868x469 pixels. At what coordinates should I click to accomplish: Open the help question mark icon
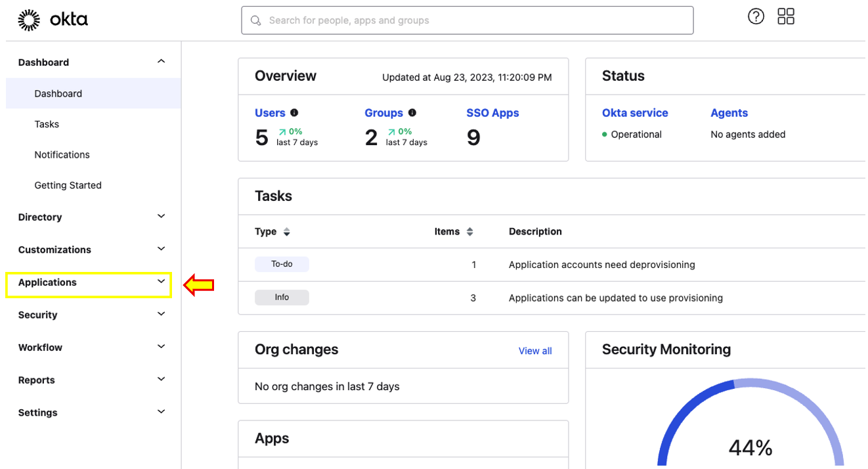(756, 16)
